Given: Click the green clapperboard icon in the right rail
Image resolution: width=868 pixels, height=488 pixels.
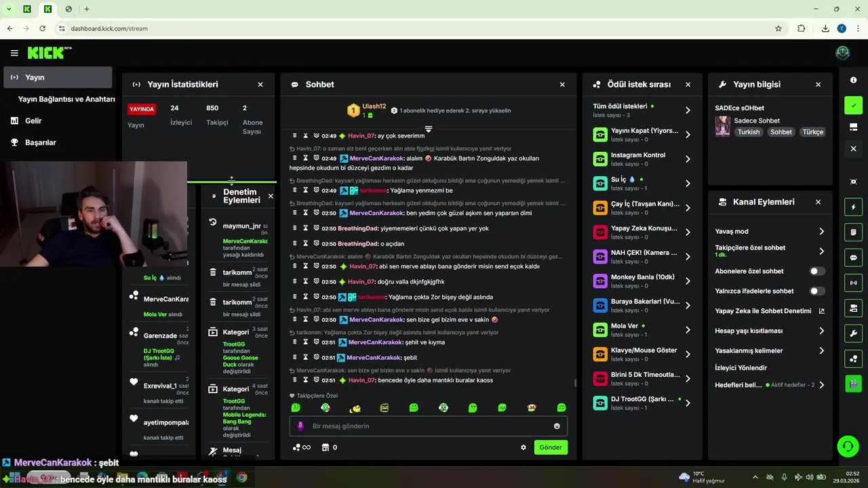Looking at the screenshot, I should coord(853,383).
